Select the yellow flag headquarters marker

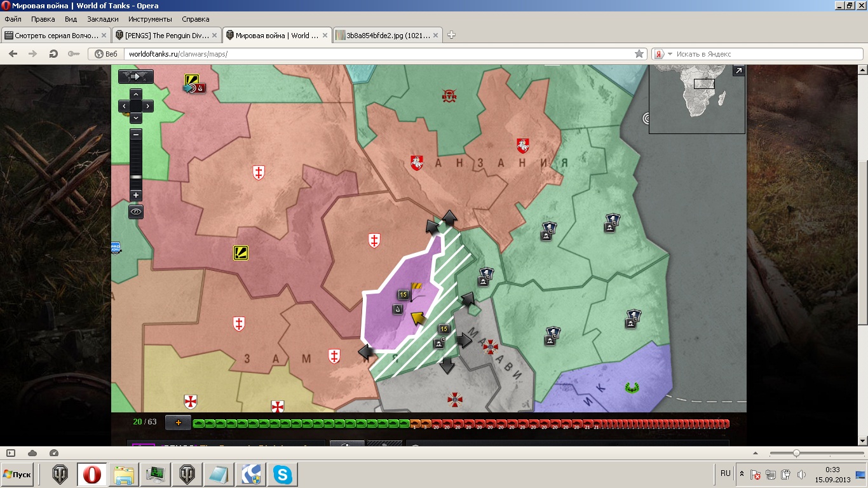point(417,290)
